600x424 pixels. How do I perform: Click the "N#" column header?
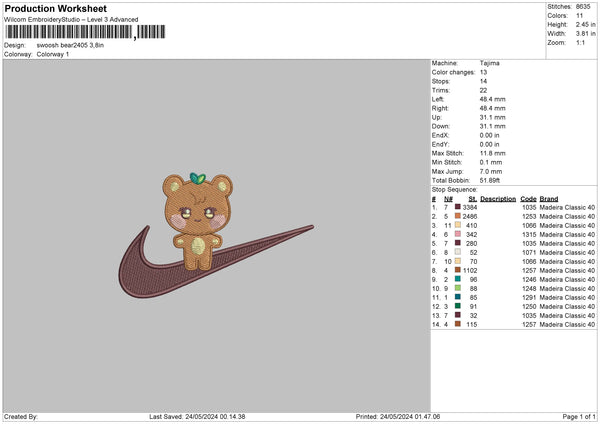(448, 199)
